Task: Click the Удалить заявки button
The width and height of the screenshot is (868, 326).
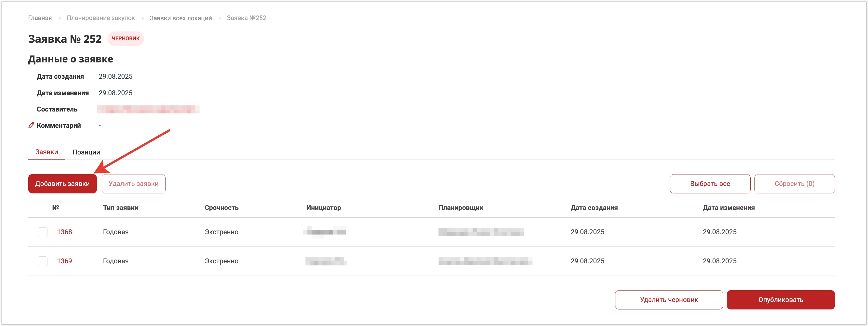Action: (x=133, y=184)
